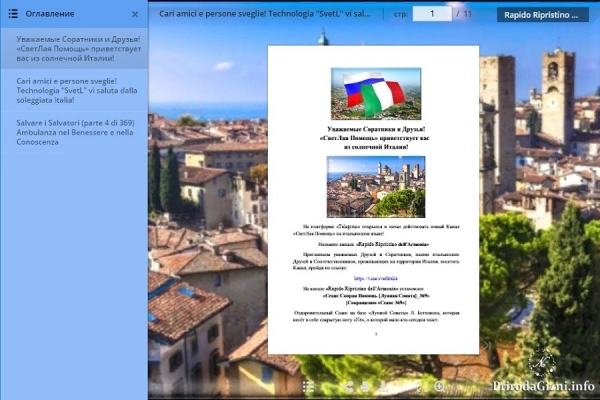
Task: Click the zoom-in magnifier icon
Action: tap(439, 387)
